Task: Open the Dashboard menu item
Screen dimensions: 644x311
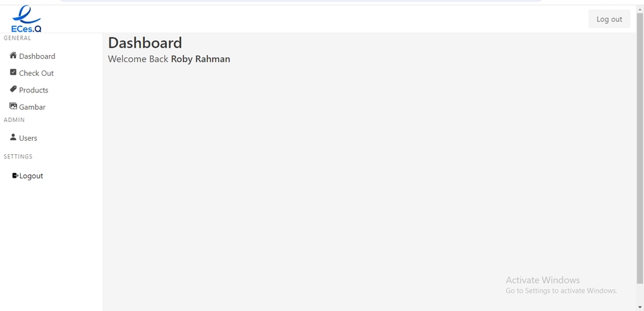Action: [x=37, y=56]
